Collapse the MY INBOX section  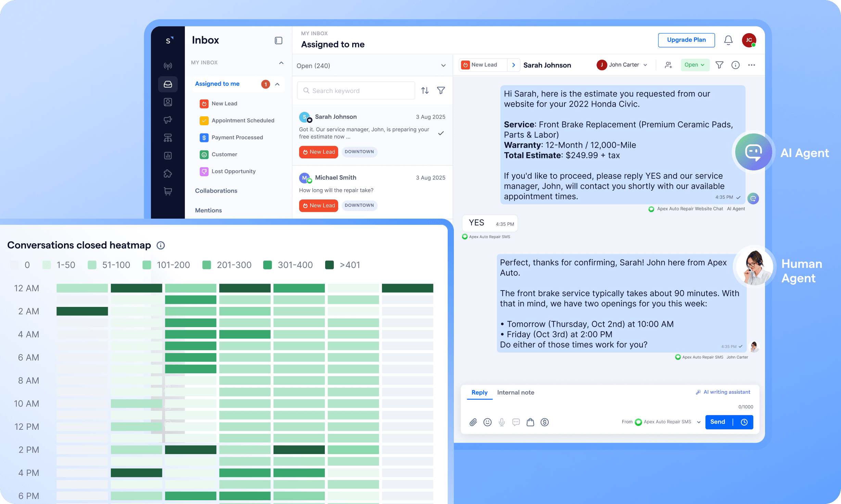point(281,63)
